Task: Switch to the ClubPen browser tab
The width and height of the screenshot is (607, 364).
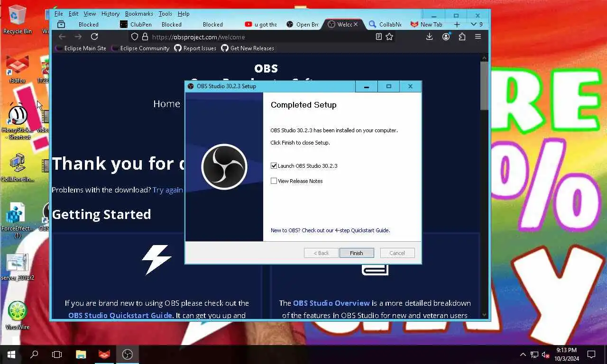Action: pos(136,24)
